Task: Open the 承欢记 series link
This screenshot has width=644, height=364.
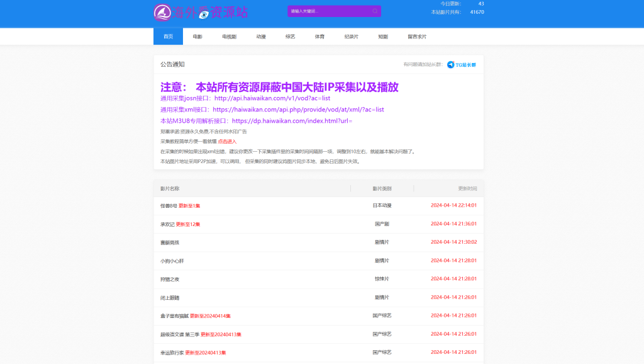Action: (169, 224)
